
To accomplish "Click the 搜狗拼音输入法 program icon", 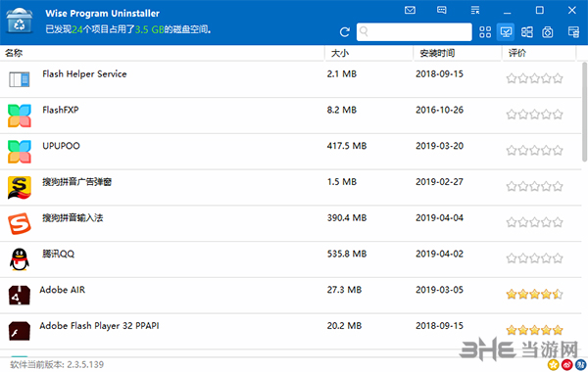I will click(x=20, y=223).
